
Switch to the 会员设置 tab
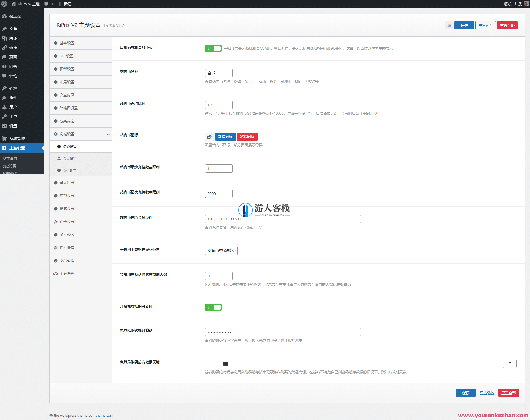coord(69,158)
